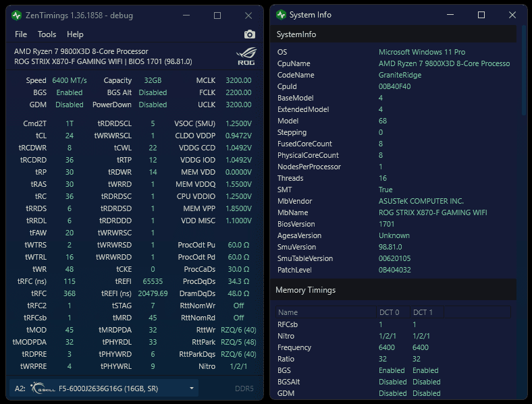Click the OS value Microsoft Windows 11 Pro
Screen dimensions: 532x404
pos(422,52)
